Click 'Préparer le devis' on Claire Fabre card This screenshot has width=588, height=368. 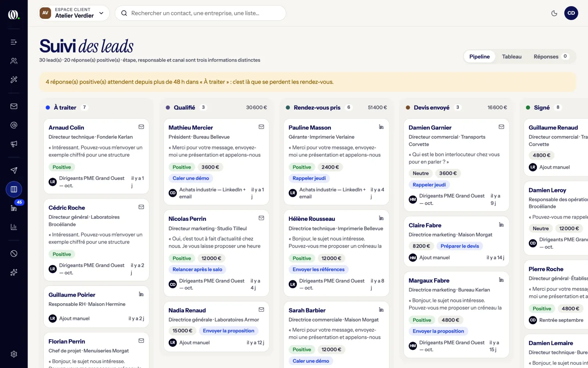(460, 246)
